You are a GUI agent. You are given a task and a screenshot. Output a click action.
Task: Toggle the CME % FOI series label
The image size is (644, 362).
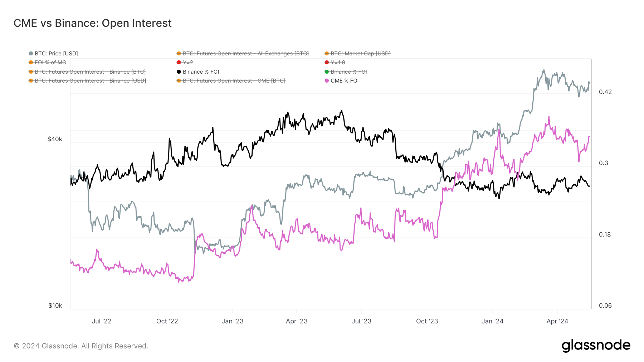click(345, 81)
